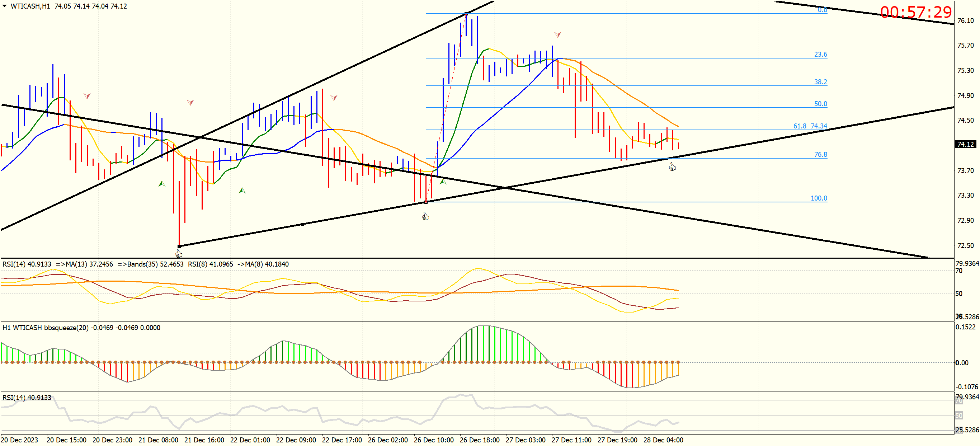
Task: Click the 23.6 Fibonacci level label
Action: point(820,55)
